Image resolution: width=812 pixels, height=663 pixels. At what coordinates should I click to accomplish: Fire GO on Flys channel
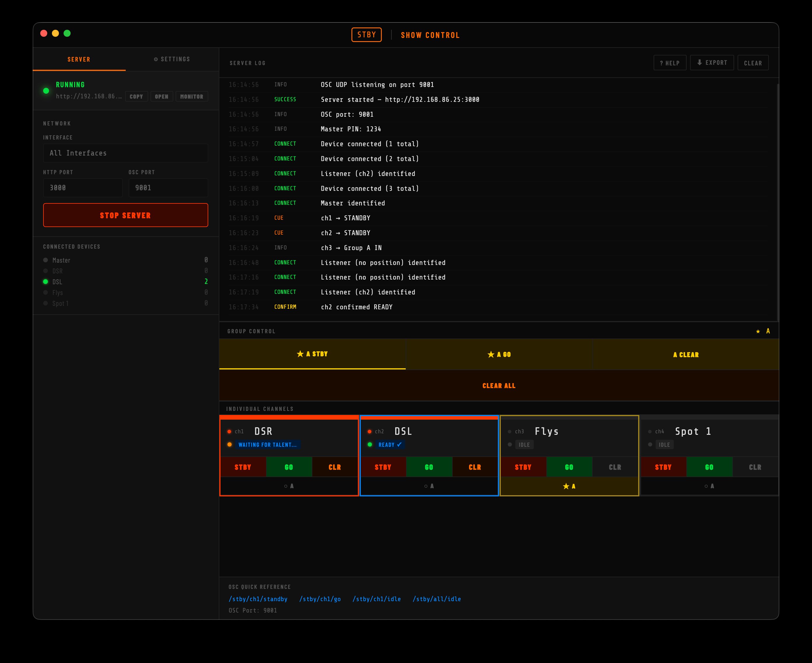click(x=569, y=467)
